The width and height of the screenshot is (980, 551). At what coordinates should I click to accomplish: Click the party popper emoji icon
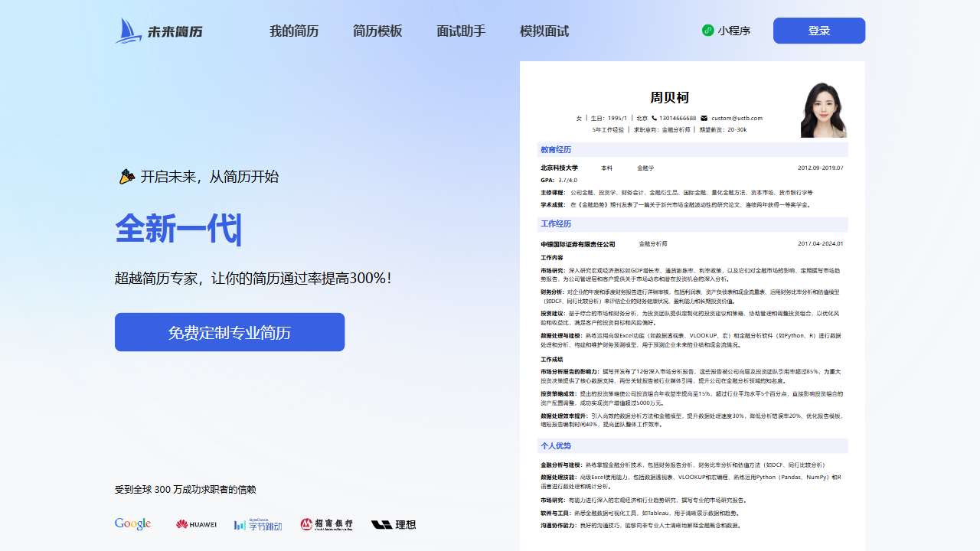coord(126,177)
